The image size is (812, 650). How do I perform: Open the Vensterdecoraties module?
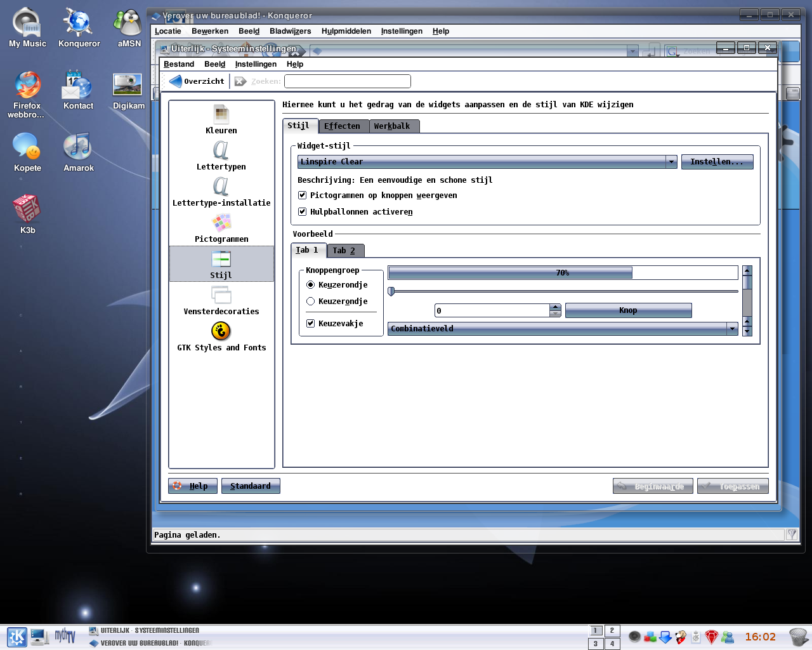click(221, 300)
